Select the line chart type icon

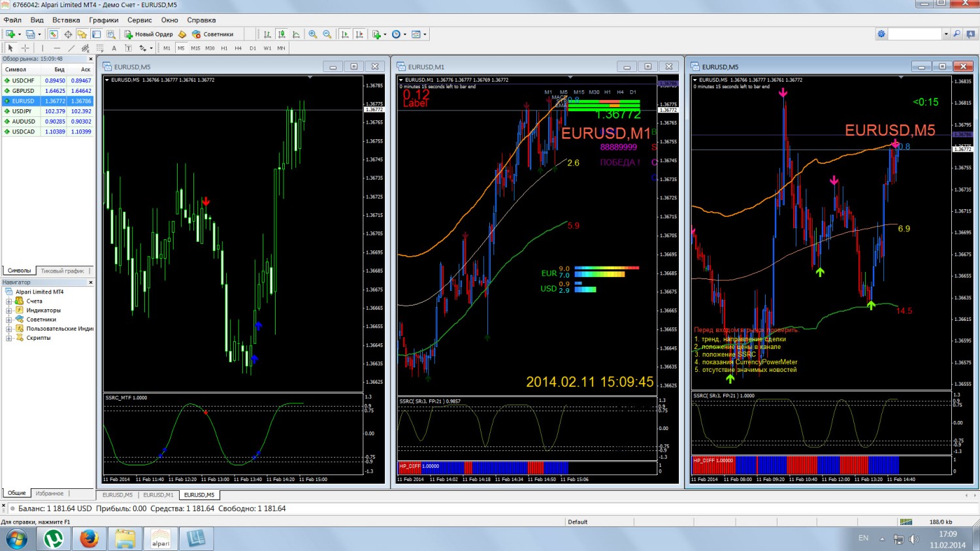click(296, 34)
